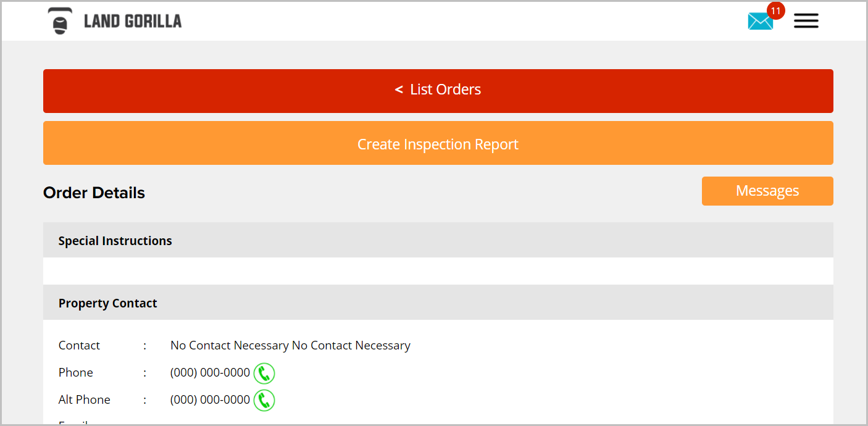Click the Alt Phone number text

click(210, 399)
